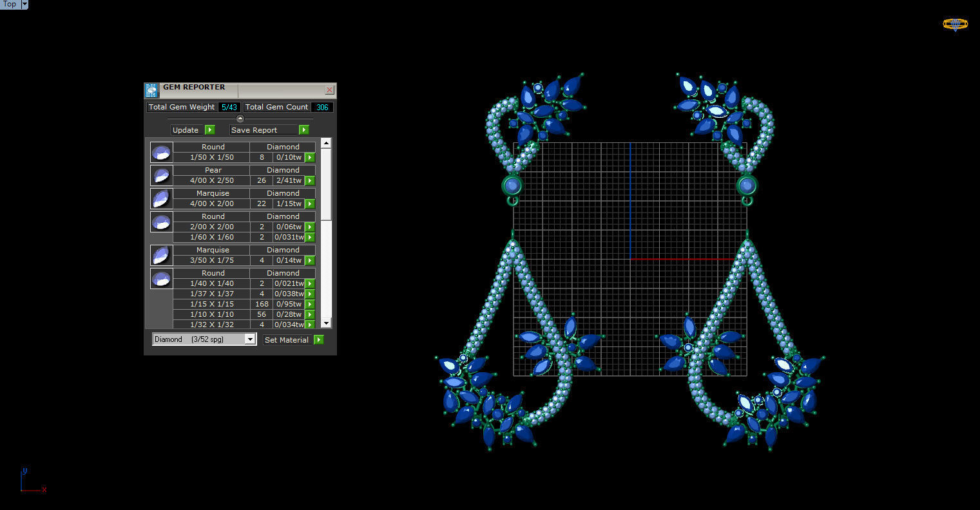Select the Round 2/00 X 2/00 group thumbnail
Screen dimensions: 980x510
click(162, 222)
